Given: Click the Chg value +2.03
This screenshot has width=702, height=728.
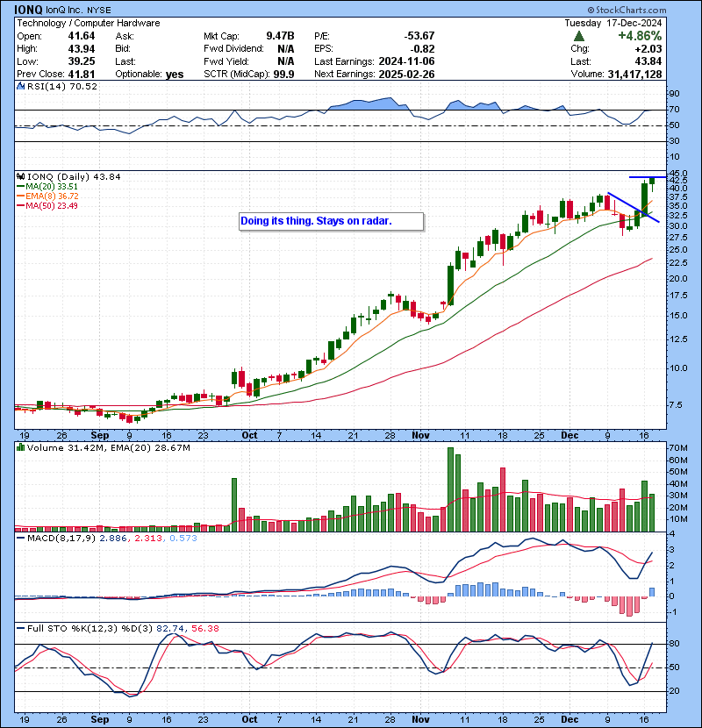Looking at the screenshot, I should [x=649, y=49].
